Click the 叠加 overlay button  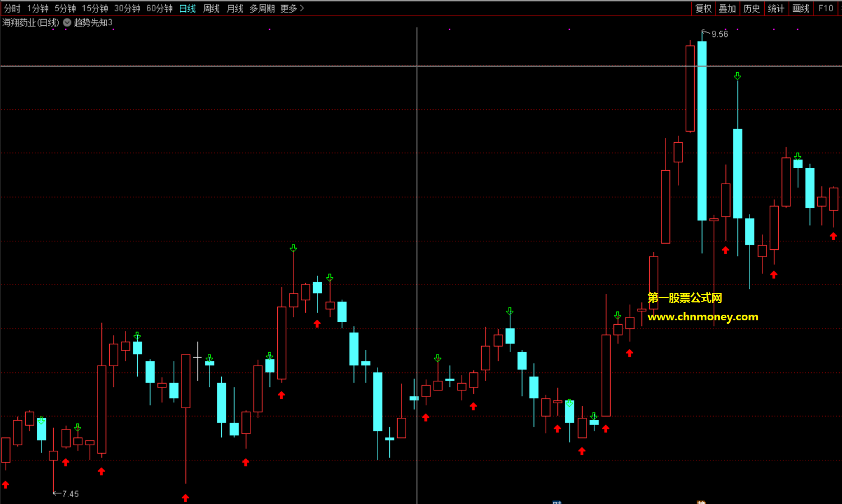coord(727,8)
